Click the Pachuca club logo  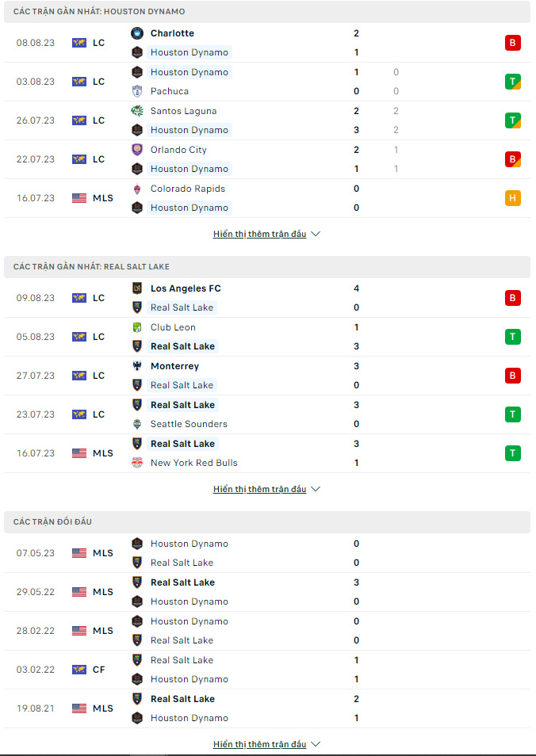coord(137,91)
